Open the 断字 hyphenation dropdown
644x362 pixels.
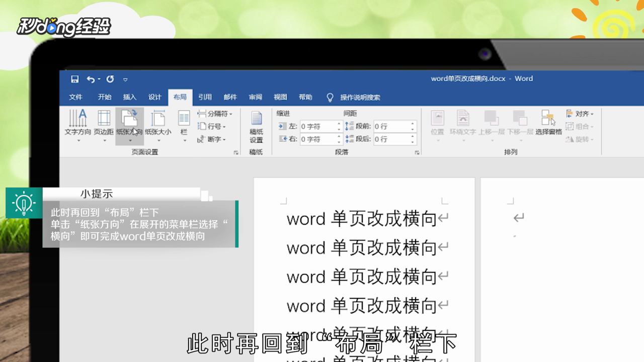211,139
